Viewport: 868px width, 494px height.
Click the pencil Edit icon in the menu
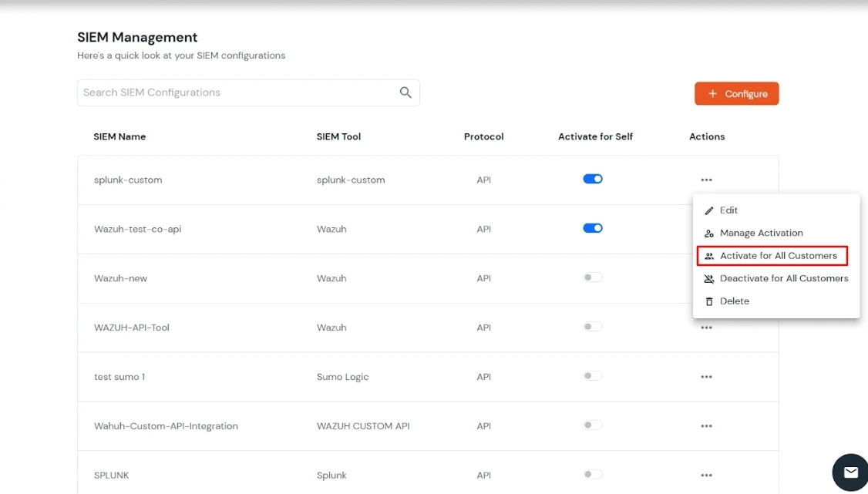pyautogui.click(x=708, y=210)
